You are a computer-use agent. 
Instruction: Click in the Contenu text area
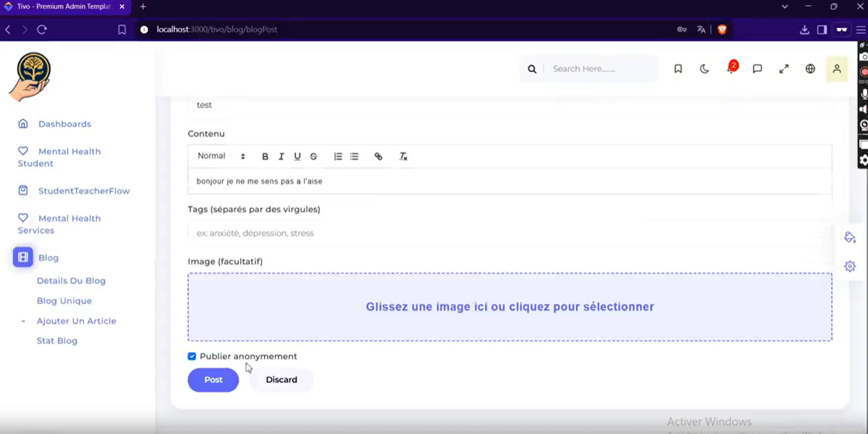click(x=510, y=181)
